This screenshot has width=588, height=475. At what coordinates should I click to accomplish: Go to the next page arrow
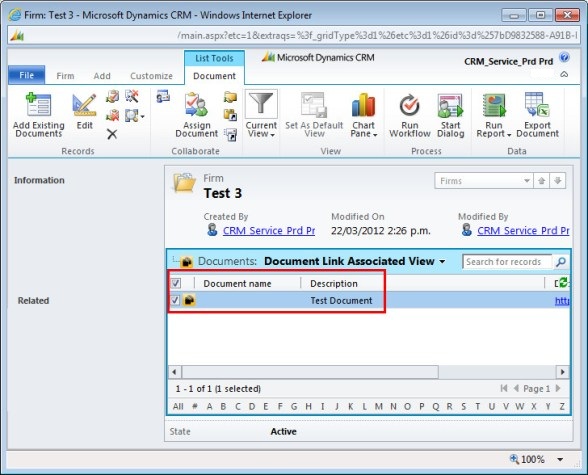558,388
